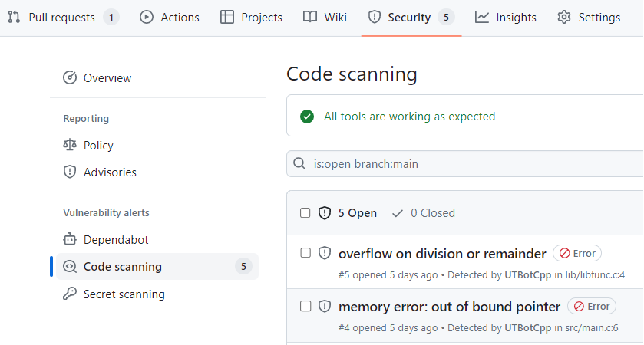Screen dimensions: 644x345
Task: Click the Overview icon in sidebar
Action: coord(70,77)
